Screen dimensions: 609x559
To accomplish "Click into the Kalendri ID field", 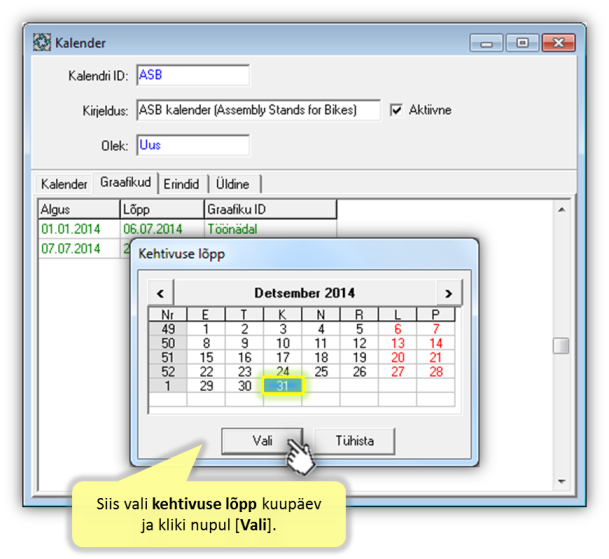I will tap(193, 75).
